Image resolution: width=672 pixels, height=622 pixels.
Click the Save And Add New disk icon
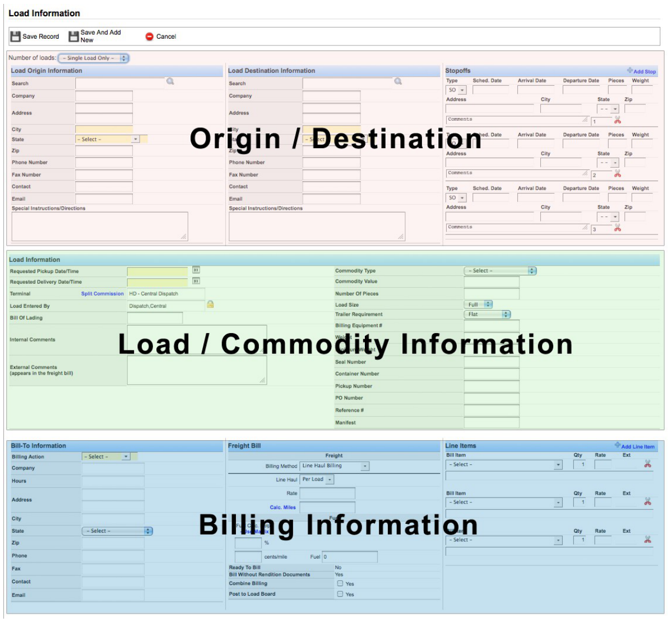[74, 36]
